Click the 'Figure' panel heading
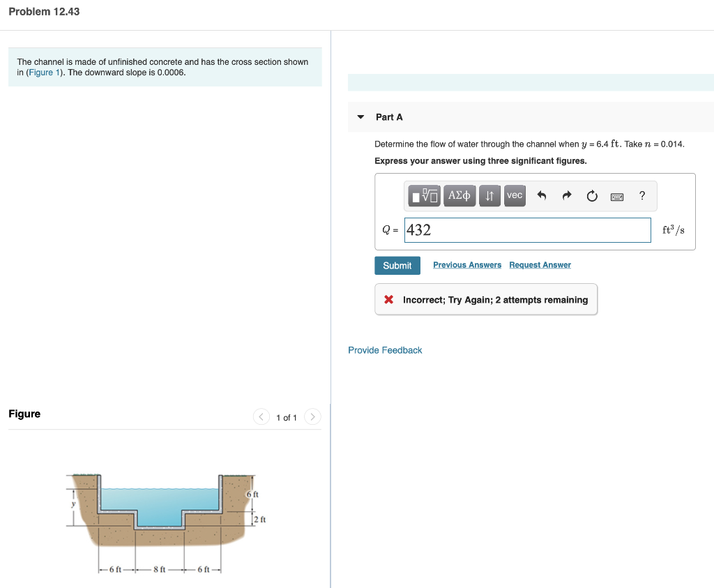714x588 pixels. 24,414
